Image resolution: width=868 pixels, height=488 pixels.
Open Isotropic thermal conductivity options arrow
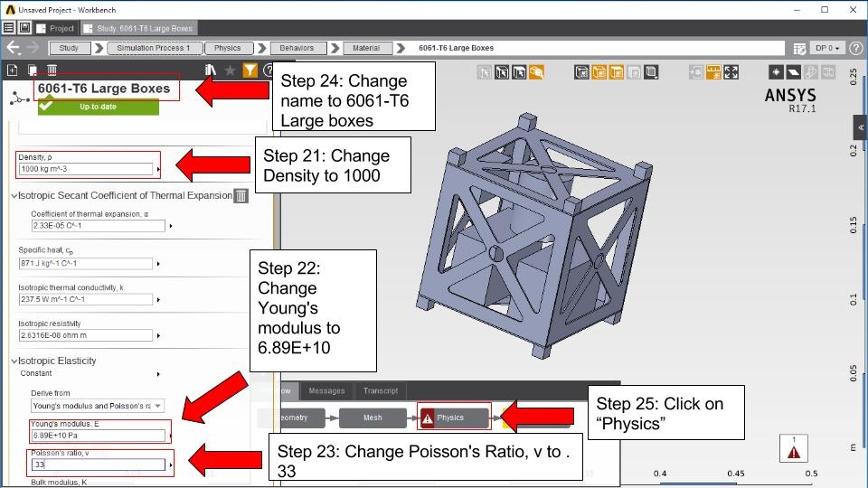click(x=158, y=299)
